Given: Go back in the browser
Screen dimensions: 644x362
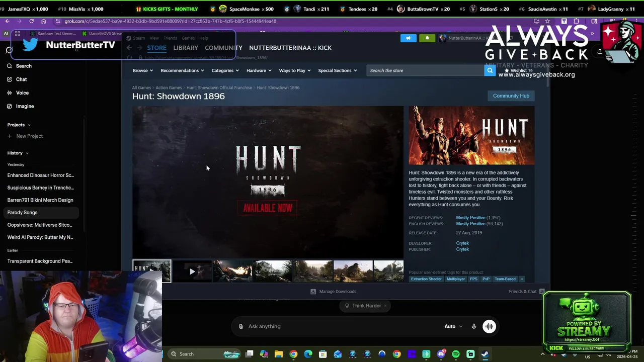Looking at the screenshot, I should (7, 21).
